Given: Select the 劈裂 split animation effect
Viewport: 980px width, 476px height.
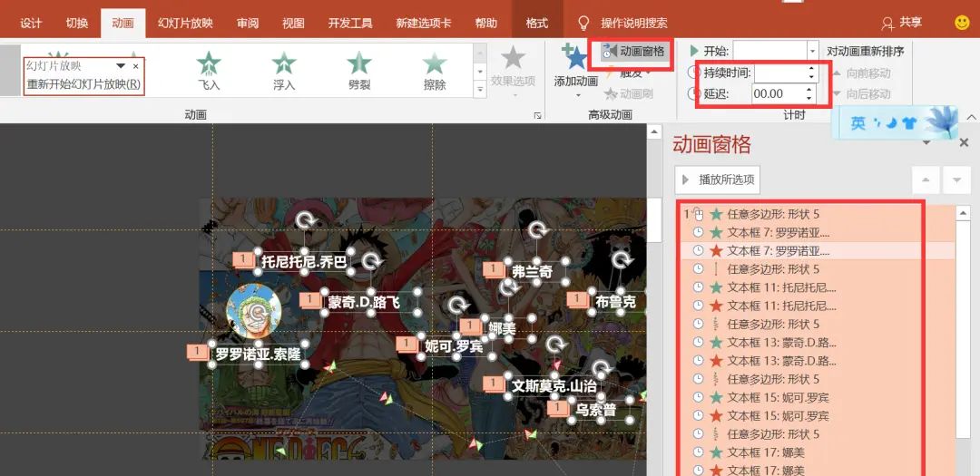Looking at the screenshot, I should tap(359, 72).
